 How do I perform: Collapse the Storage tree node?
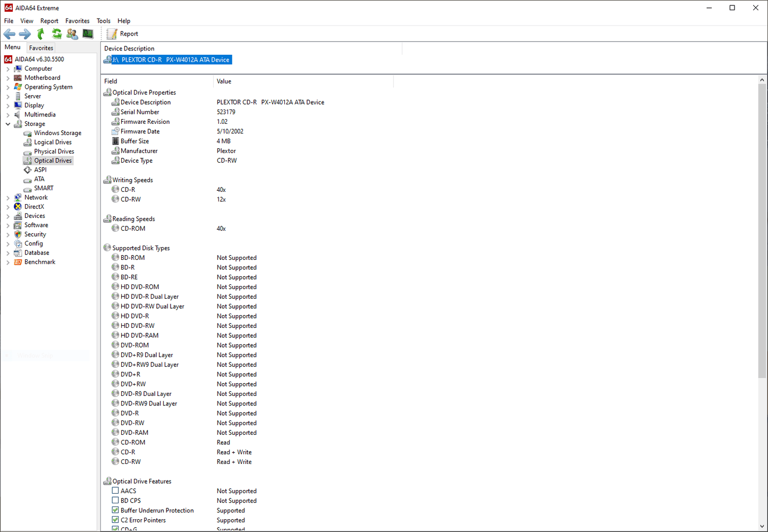pos(8,124)
